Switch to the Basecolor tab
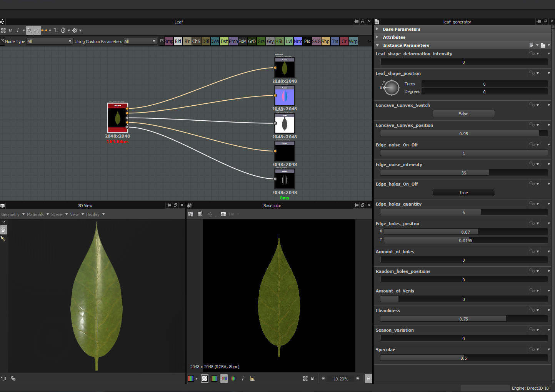555x392 pixels. tap(272, 205)
